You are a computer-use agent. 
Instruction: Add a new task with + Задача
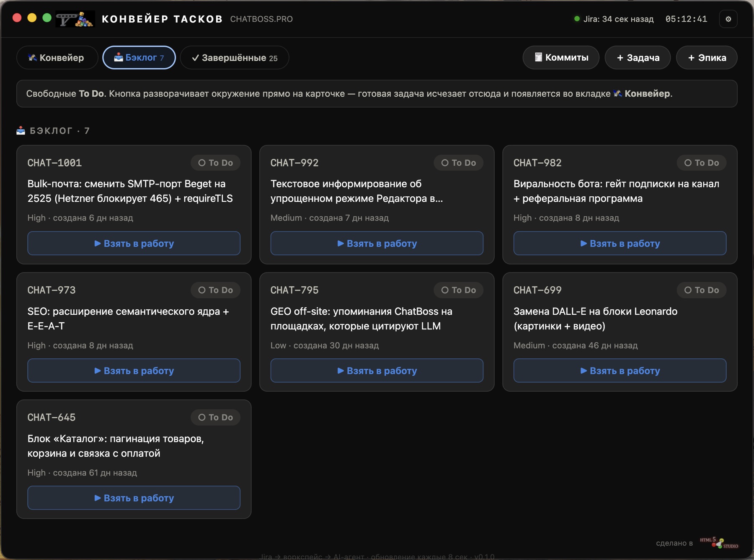pyautogui.click(x=638, y=57)
